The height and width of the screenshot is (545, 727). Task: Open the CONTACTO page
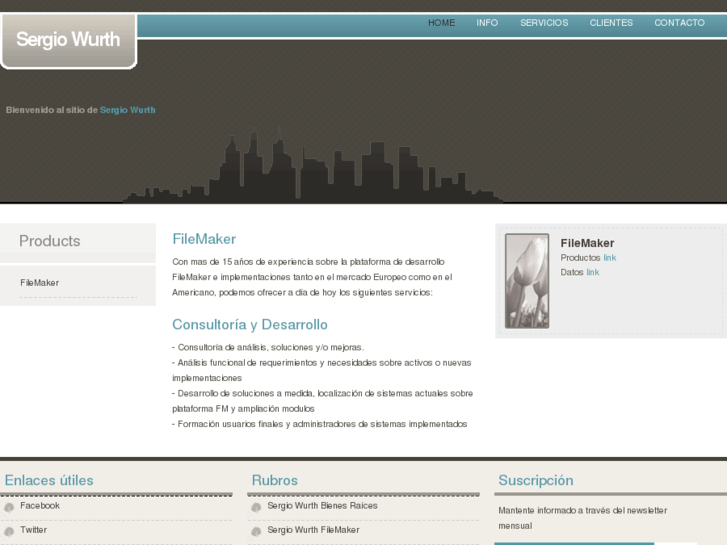click(x=679, y=23)
